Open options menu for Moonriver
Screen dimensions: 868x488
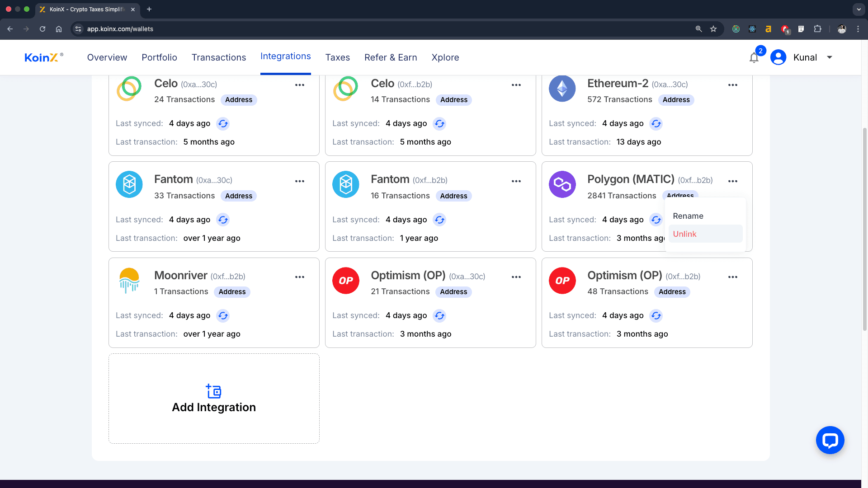pos(300,277)
